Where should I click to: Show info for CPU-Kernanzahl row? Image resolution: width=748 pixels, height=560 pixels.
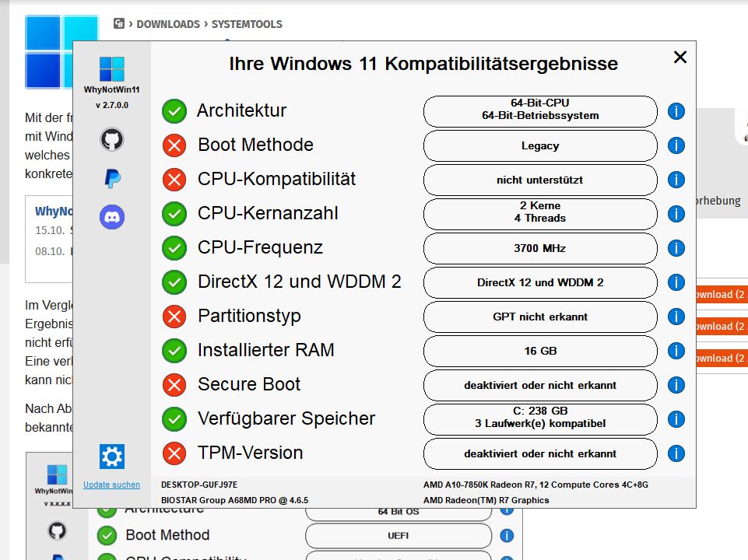tap(676, 214)
